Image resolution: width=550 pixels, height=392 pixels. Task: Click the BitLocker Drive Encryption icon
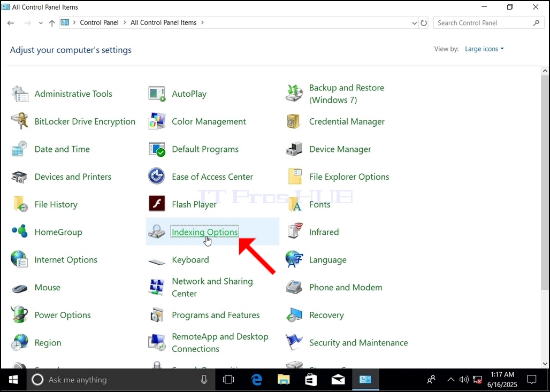pos(20,121)
